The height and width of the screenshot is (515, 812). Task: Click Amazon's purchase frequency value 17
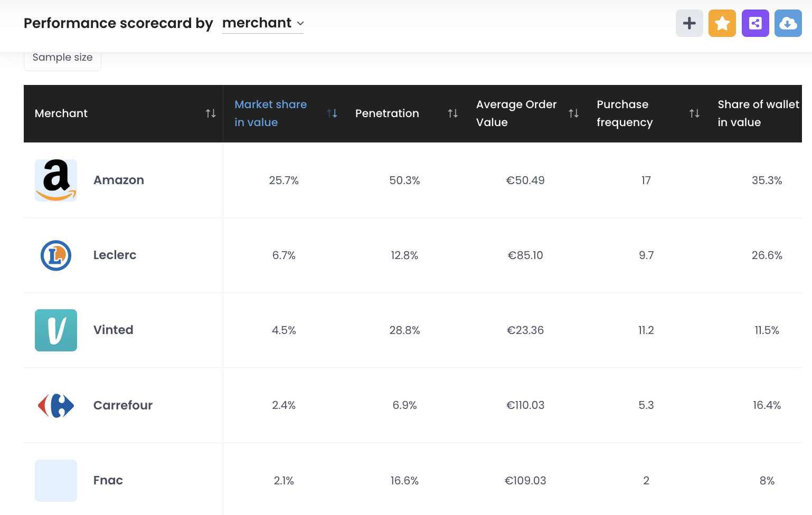coord(646,180)
